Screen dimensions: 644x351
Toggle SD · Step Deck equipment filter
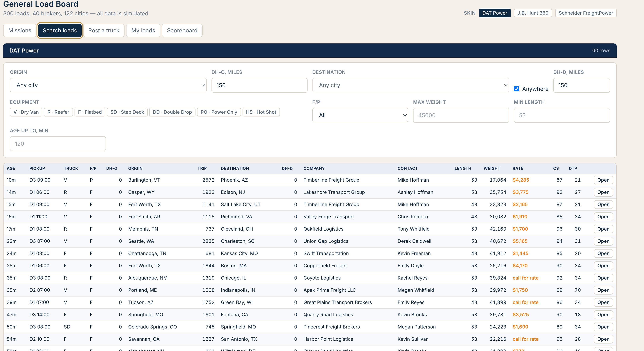click(x=127, y=112)
